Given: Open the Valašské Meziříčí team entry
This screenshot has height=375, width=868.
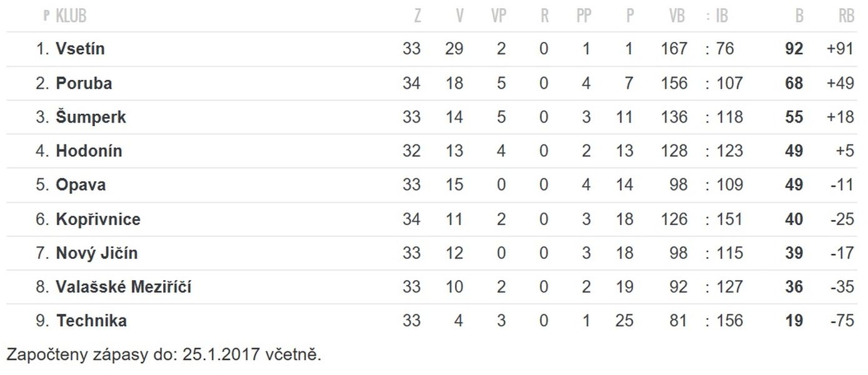Looking at the screenshot, I should tap(124, 287).
